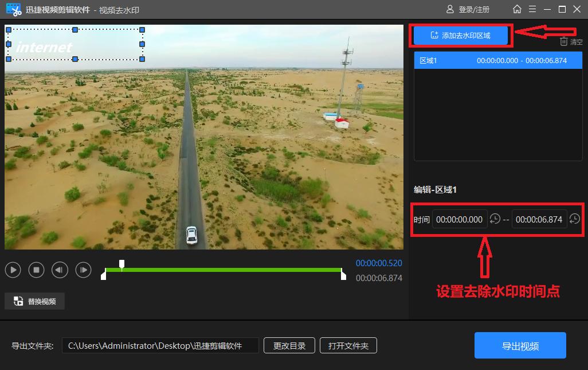Click 登录/注册 to sign in
The width and height of the screenshot is (588, 370).
click(x=474, y=9)
